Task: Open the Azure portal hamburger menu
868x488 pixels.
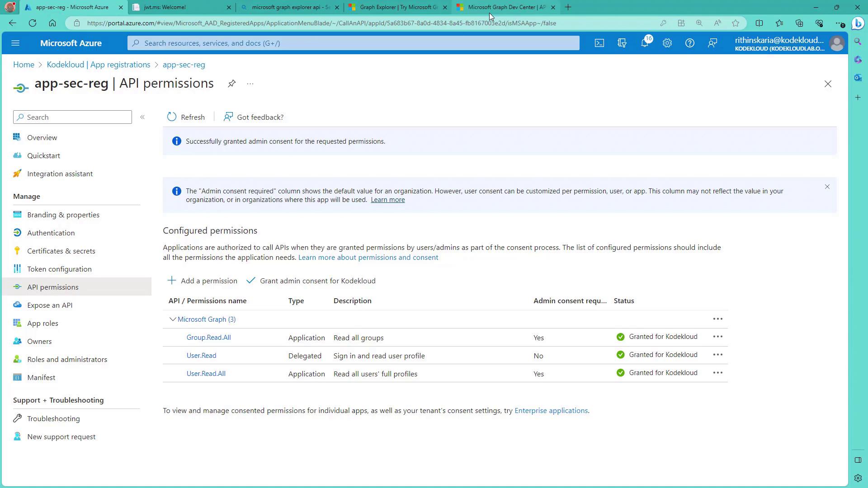Action: point(15,43)
